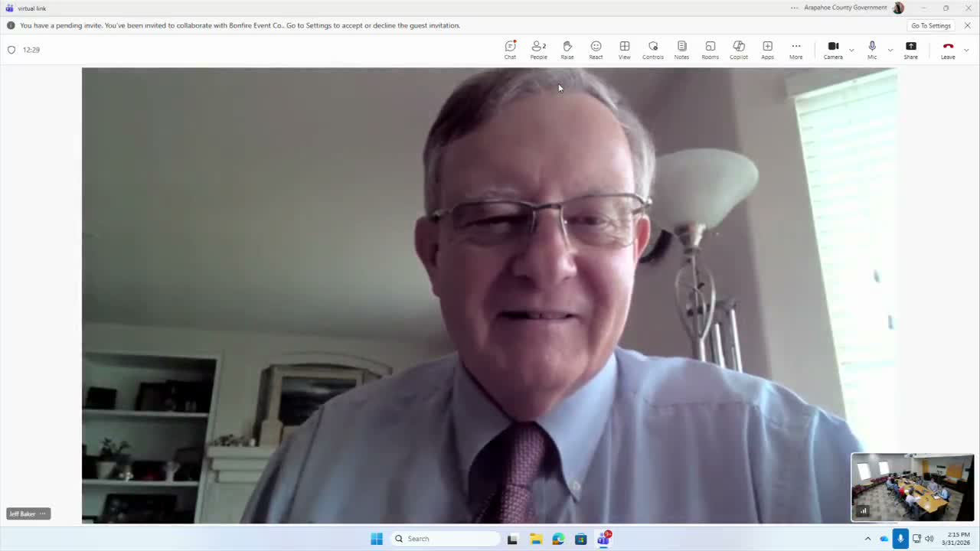980x551 pixels.
Task: Mute the Mic
Action: [872, 50]
